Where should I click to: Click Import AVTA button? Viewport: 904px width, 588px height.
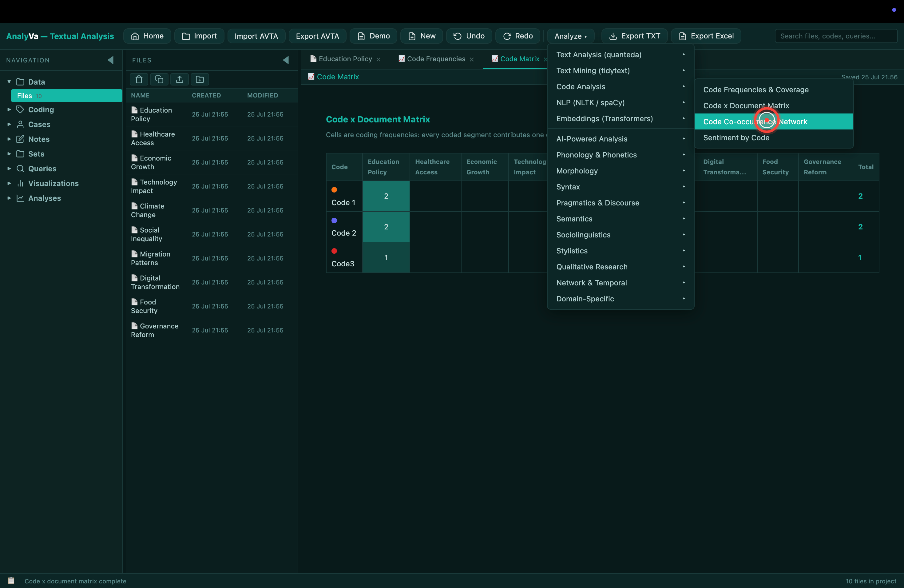tap(256, 36)
